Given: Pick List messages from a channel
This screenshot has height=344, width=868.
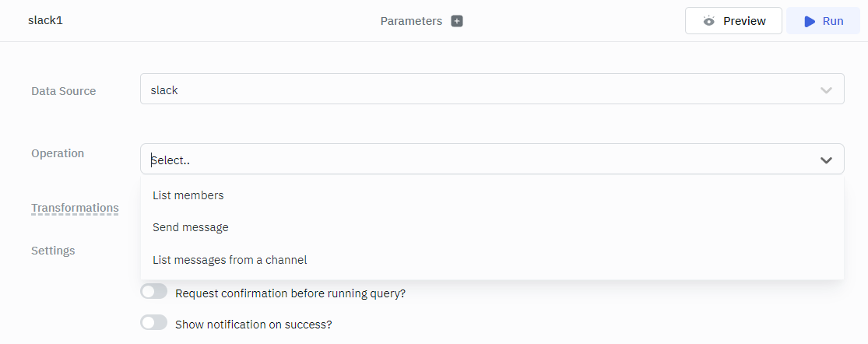Looking at the screenshot, I should point(230,260).
